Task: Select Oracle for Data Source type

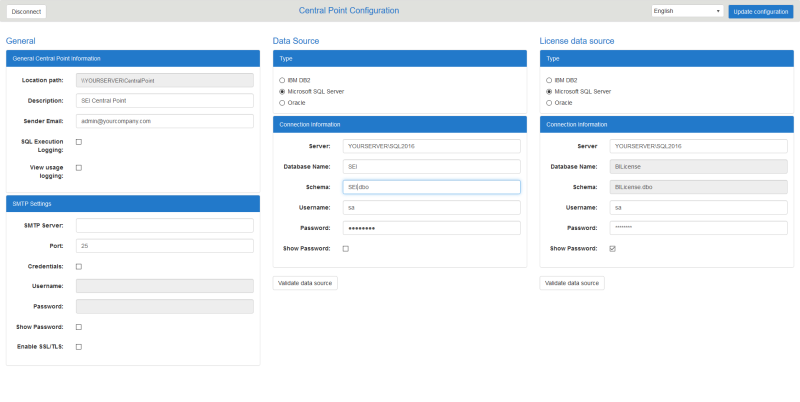Action: [282, 103]
